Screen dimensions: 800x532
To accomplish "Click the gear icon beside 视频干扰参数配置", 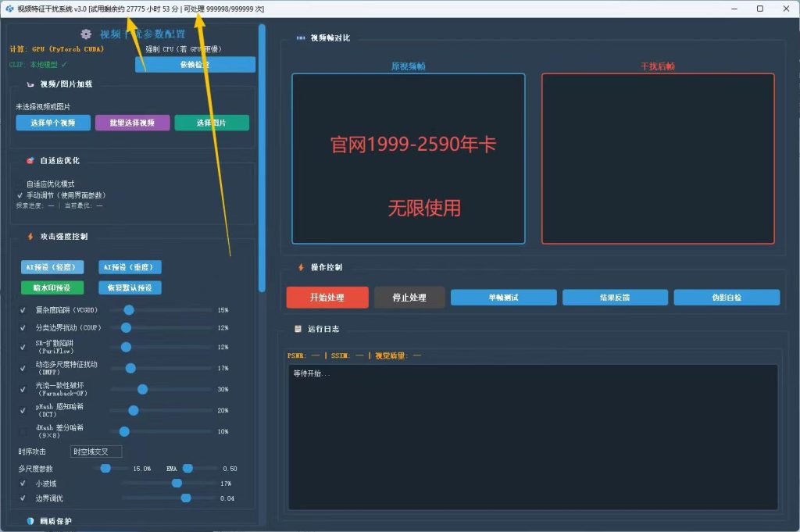I will 86,34.
